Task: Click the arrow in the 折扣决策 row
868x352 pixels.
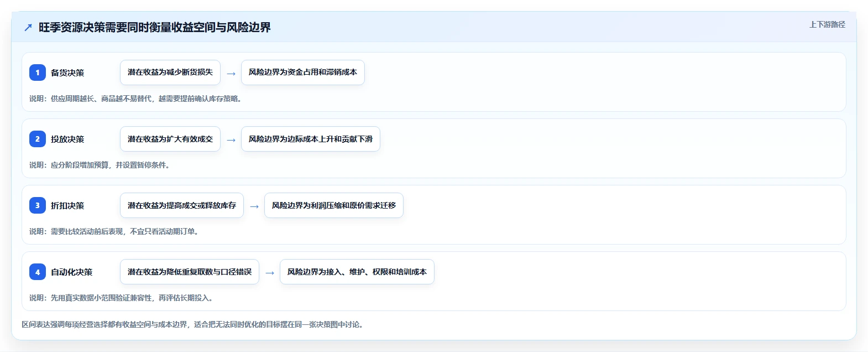Action: [254, 206]
